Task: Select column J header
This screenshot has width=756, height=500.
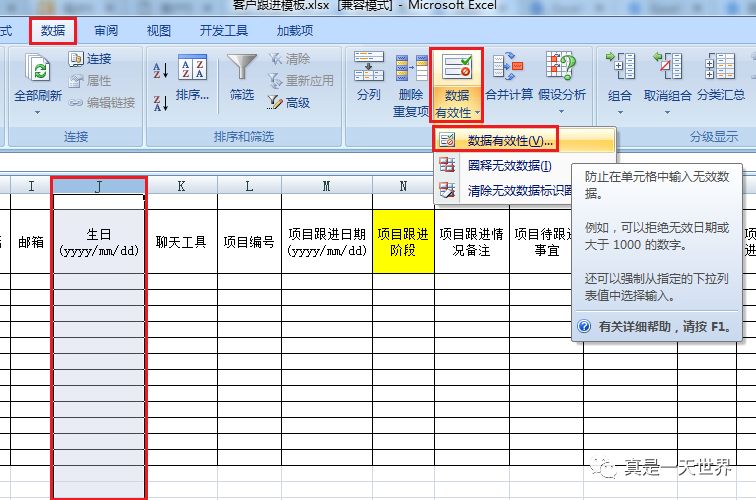Action: click(x=98, y=186)
